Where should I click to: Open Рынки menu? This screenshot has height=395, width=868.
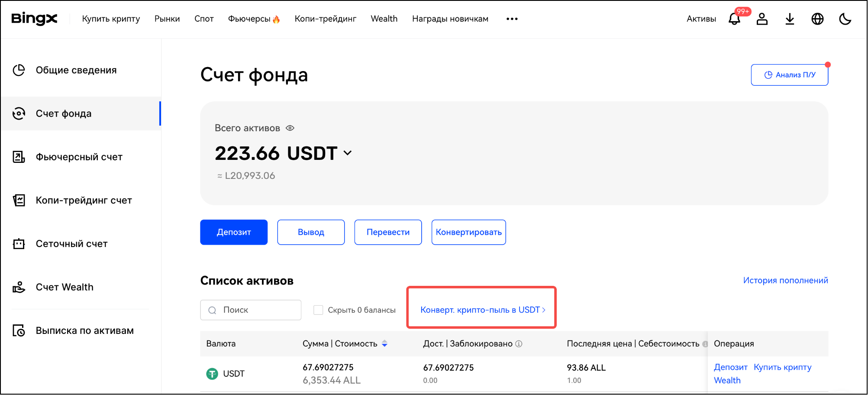167,19
